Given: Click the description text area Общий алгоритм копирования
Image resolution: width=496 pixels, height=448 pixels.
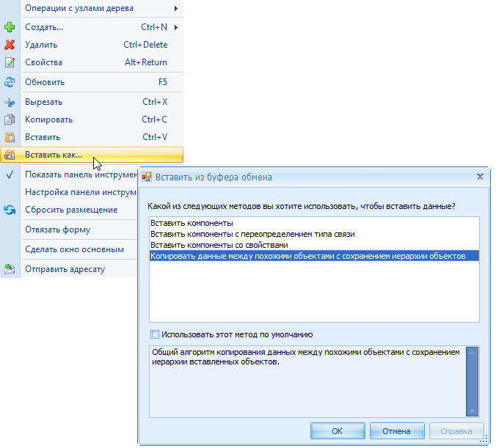Looking at the screenshot, I should [x=307, y=381].
